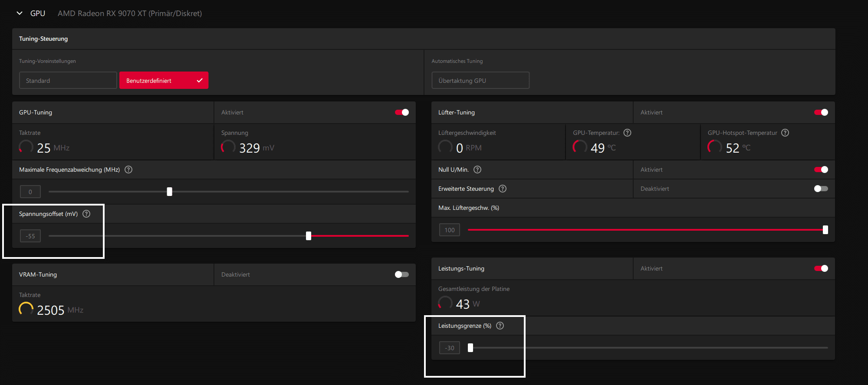Disable the GPU-Tuning toggle
The image size is (868, 385).
click(x=402, y=112)
